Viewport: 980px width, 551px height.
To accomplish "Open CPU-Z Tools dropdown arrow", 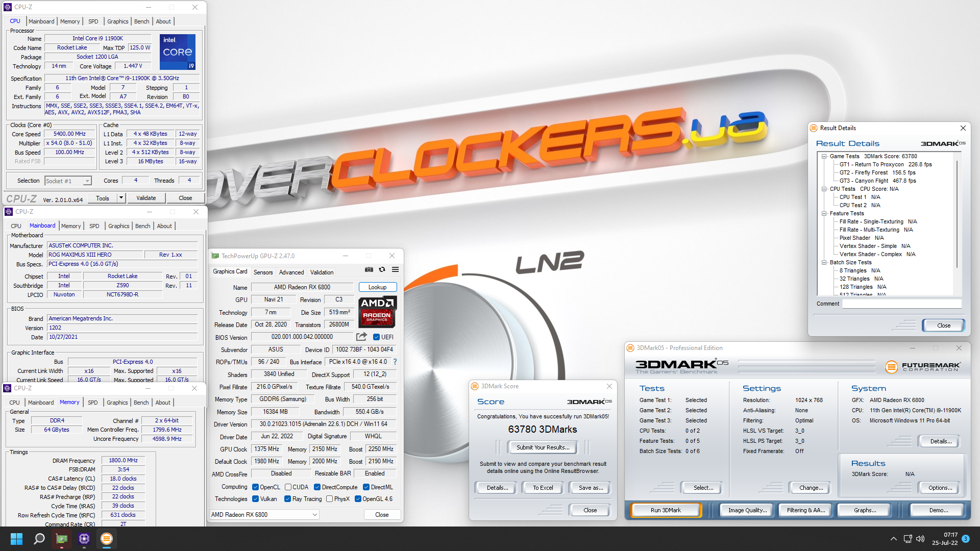I will point(121,198).
